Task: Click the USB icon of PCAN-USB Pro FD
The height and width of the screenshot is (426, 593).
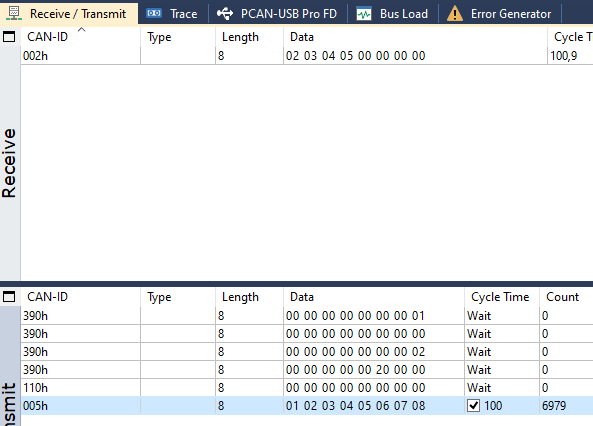Action: pos(225,14)
